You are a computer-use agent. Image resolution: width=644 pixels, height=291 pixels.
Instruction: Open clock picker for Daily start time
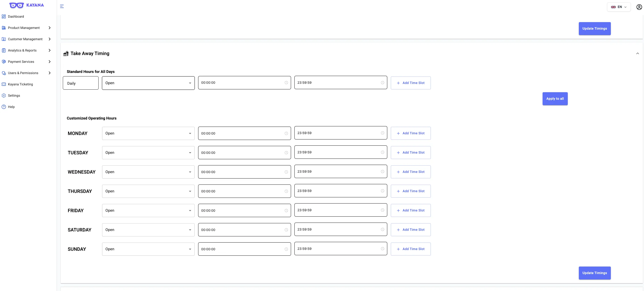click(x=286, y=83)
